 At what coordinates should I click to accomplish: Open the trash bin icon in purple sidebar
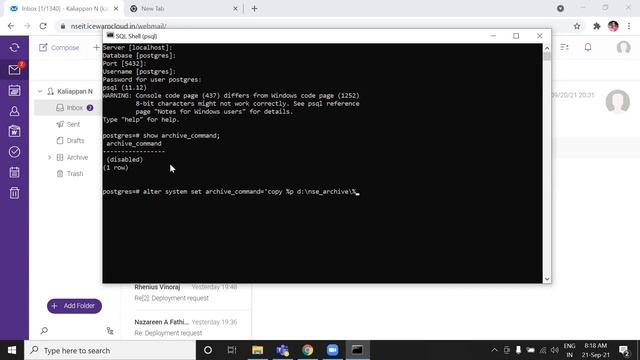(14, 193)
